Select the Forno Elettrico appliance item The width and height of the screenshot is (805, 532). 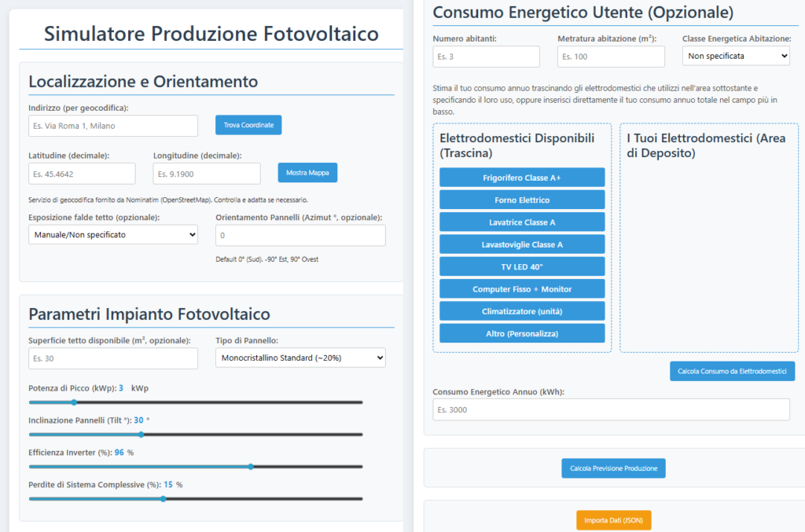(x=522, y=200)
